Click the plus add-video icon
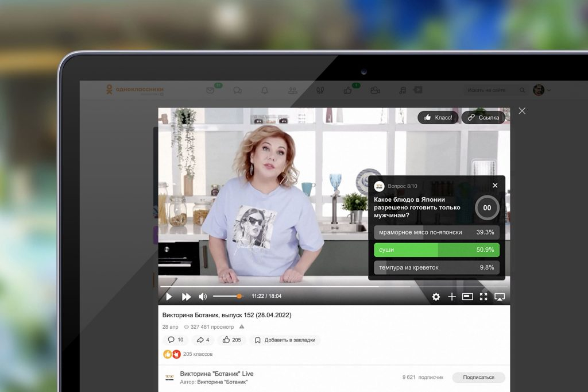Viewport: 588px width, 392px height. point(452,297)
